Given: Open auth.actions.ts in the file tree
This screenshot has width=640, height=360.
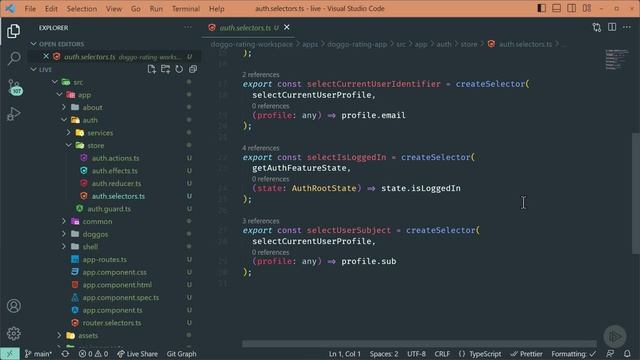Looking at the screenshot, I should click(x=116, y=158).
